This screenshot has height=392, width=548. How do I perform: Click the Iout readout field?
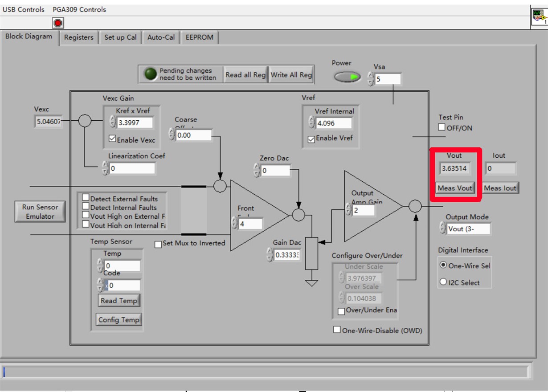tap(501, 168)
